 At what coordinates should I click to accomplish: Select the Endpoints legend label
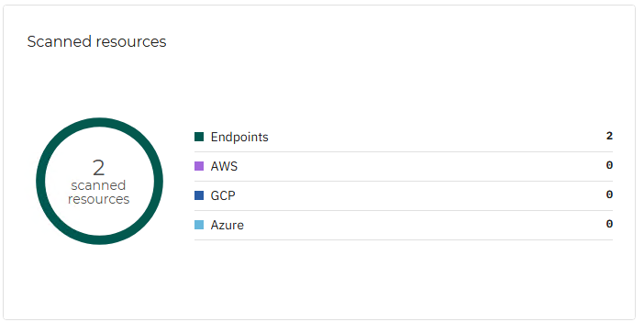[239, 137]
